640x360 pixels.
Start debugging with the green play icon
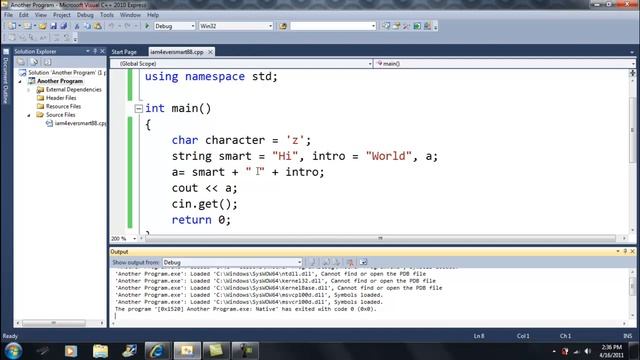pos(147,26)
